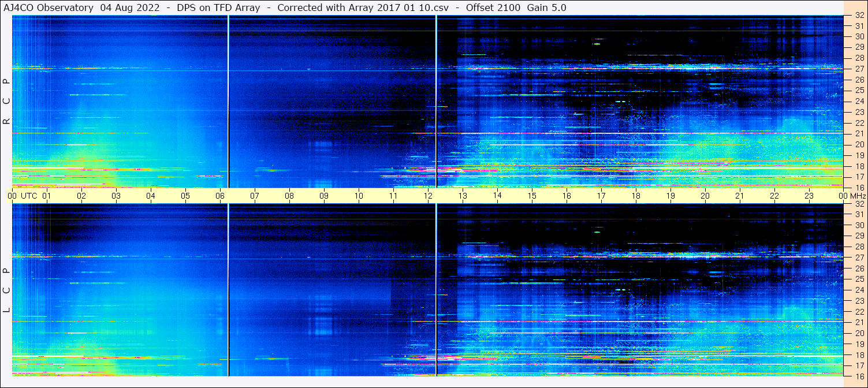The width and height of the screenshot is (868, 388).
Task: Click the LCP panel side label
Action: [6, 290]
